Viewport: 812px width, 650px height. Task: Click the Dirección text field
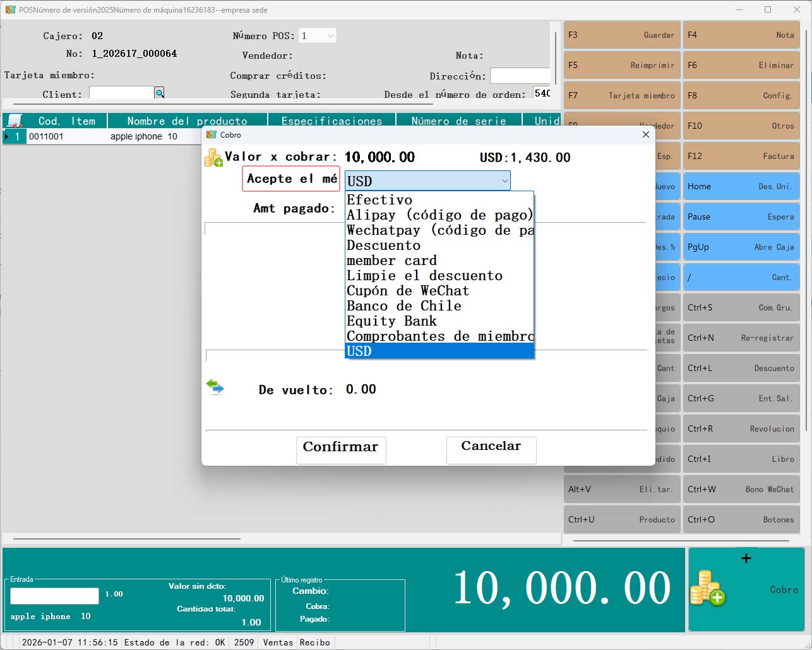coord(520,76)
